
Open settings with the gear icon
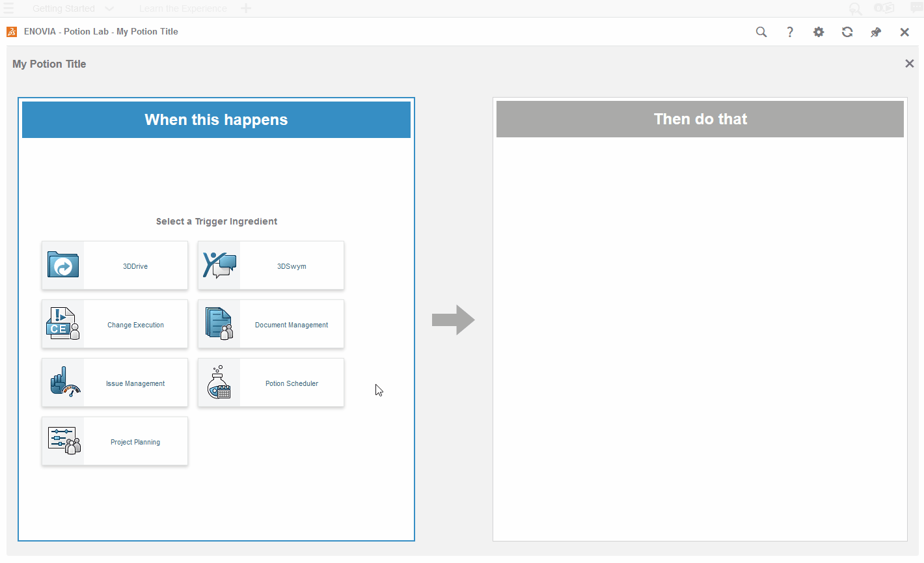(819, 32)
